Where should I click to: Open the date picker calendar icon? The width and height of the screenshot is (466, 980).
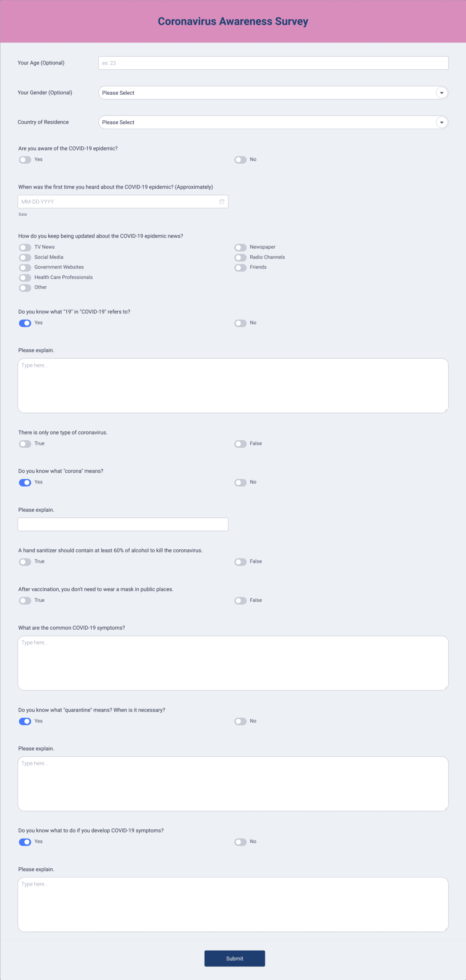coord(222,201)
